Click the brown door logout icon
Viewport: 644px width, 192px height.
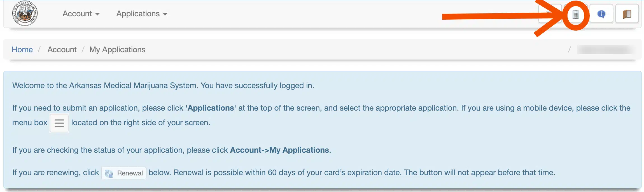(x=627, y=14)
